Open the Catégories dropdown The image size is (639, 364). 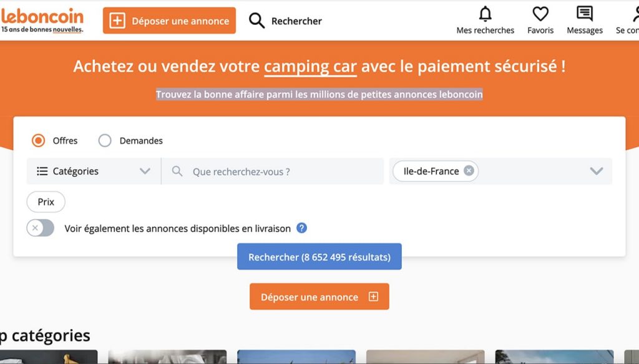coord(94,171)
